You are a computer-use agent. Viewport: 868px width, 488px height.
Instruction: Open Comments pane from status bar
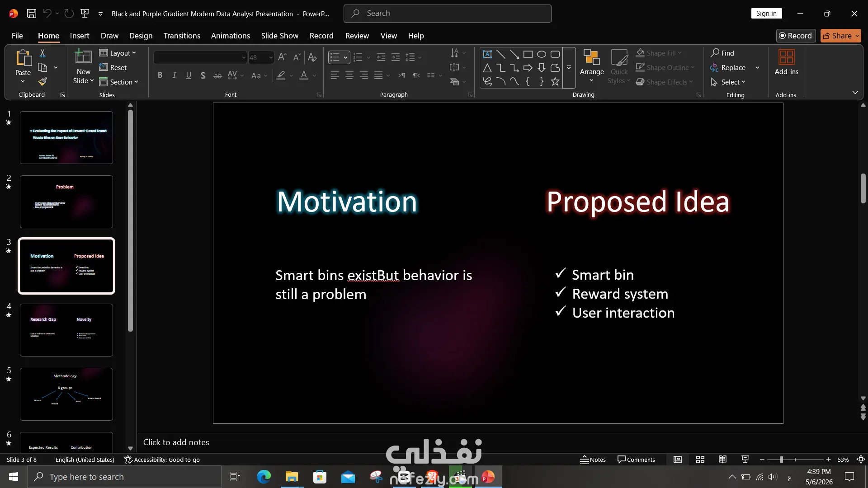coord(636,460)
